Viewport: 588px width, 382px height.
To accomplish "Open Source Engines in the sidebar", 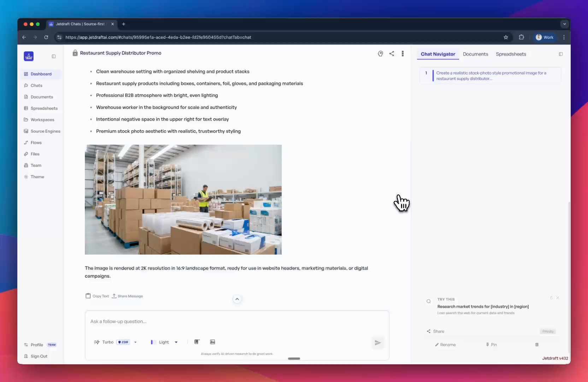I will 45,131.
